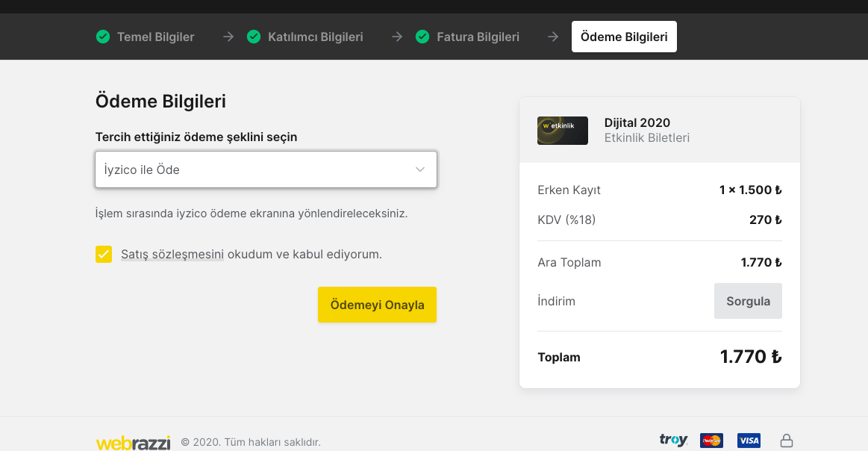The width and height of the screenshot is (868, 451).
Task: Select the Ödeme Bilgileri step
Action: coord(624,37)
